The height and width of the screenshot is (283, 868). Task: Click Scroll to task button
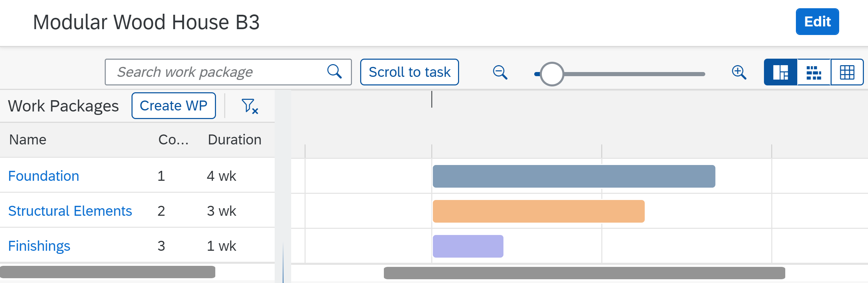[x=410, y=72]
